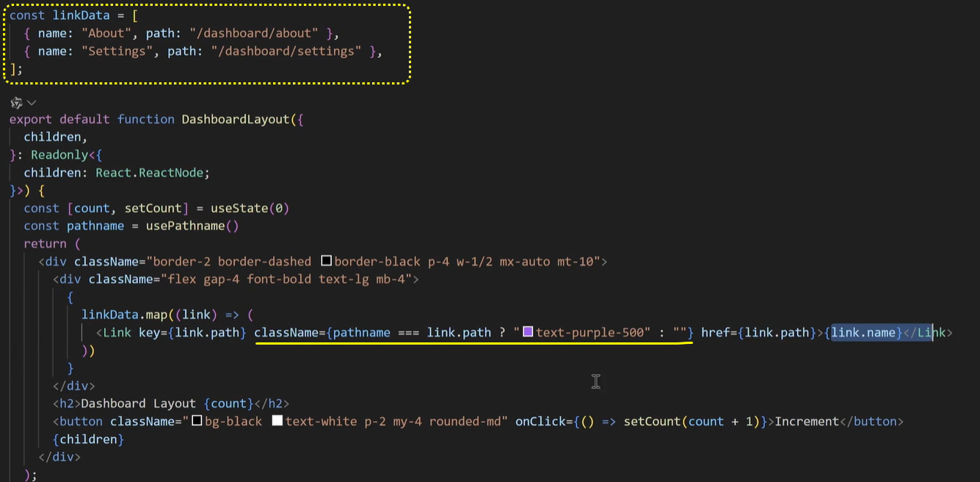Open the text-white color swatch

pyautogui.click(x=277, y=421)
